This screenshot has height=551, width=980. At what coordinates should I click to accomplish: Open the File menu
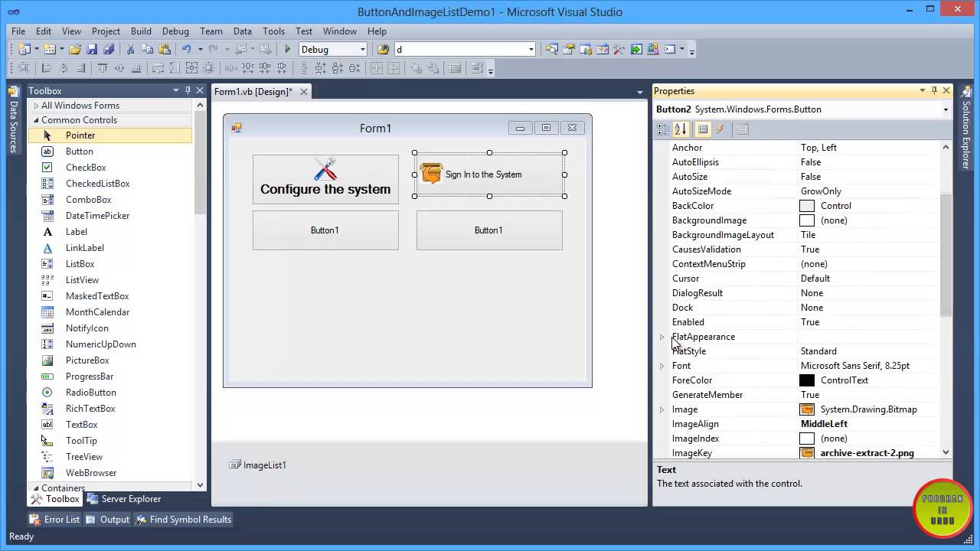(18, 31)
